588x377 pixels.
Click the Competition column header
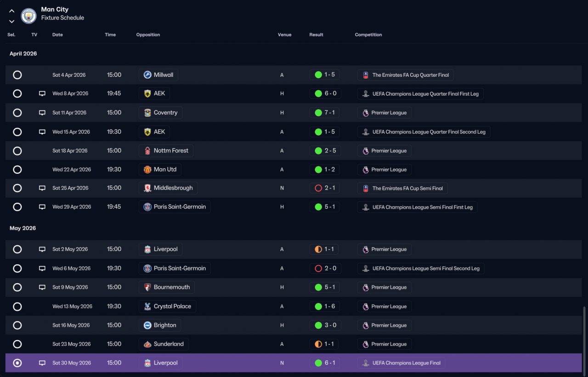pos(368,35)
